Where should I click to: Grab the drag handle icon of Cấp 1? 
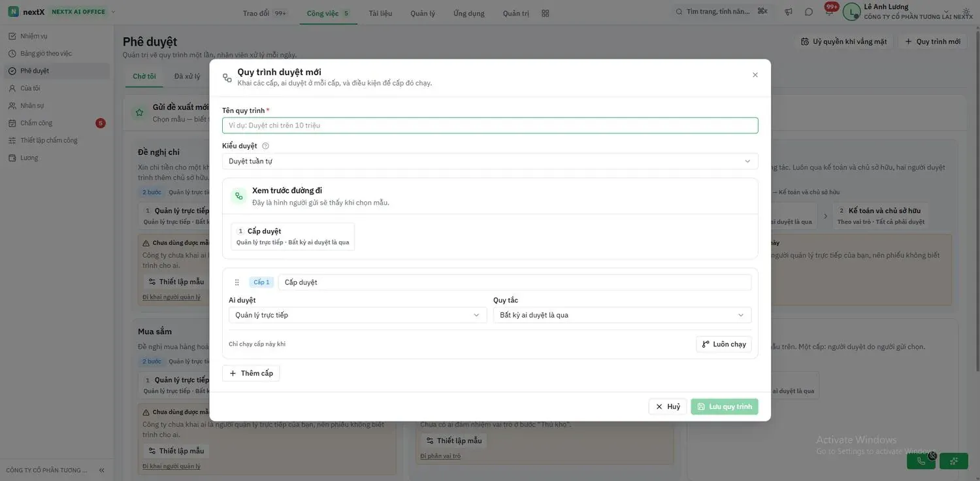coord(237,282)
